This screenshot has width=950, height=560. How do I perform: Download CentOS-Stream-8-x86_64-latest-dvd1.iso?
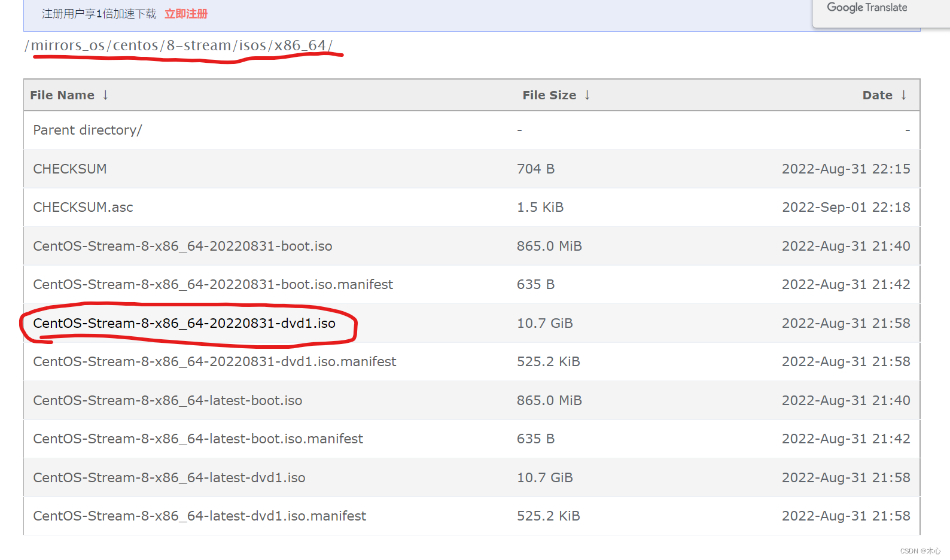169,477
